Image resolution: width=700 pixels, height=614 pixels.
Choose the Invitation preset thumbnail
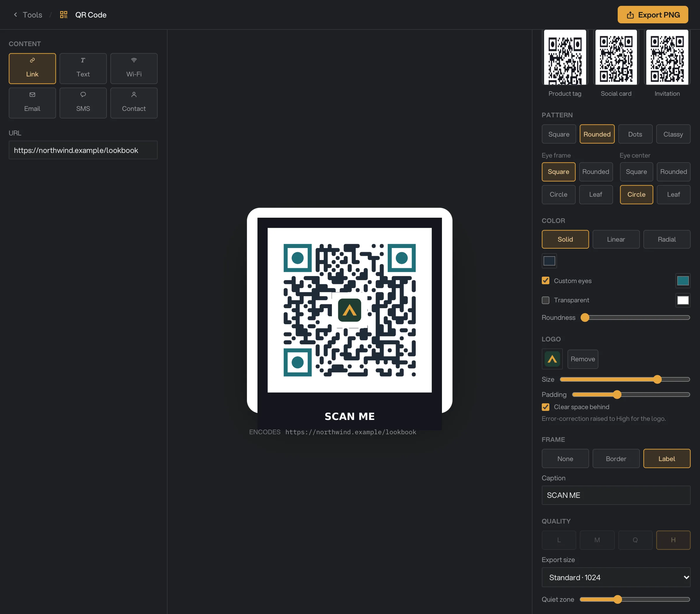pyautogui.click(x=667, y=57)
